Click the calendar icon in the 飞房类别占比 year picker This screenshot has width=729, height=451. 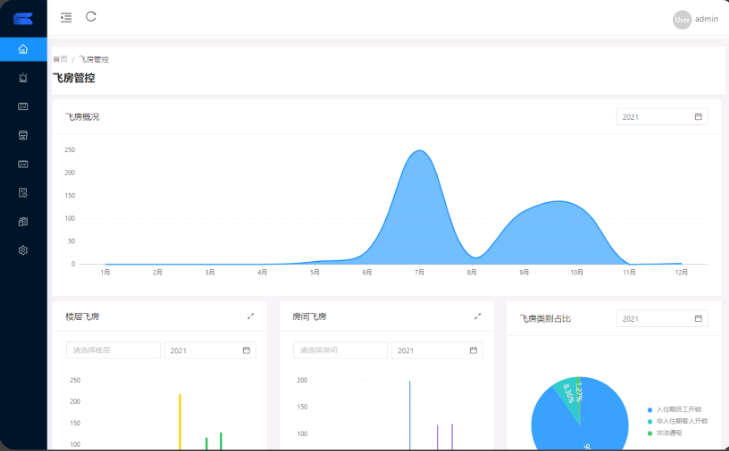coord(698,318)
